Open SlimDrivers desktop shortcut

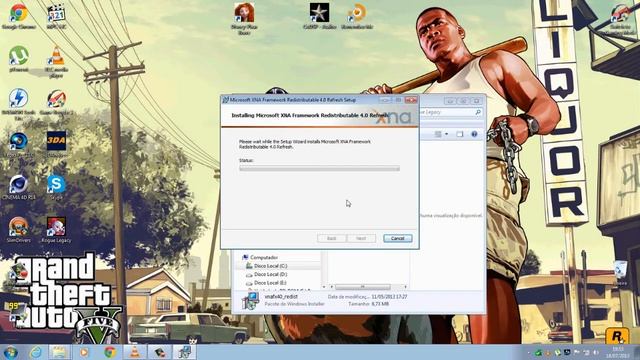click(x=19, y=230)
